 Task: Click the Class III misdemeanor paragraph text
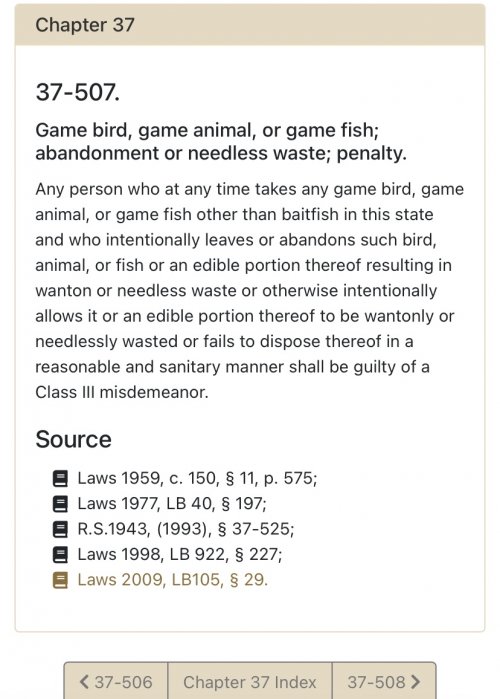point(250,291)
